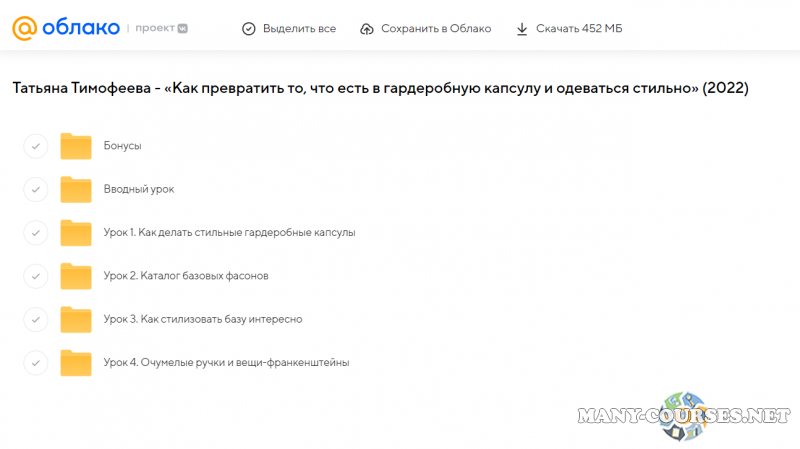Open the Урок 4 folder icon

click(76, 362)
